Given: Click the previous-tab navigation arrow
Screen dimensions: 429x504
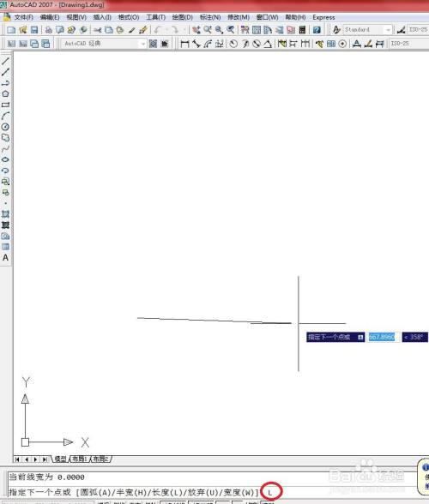Looking at the screenshot, I should pyautogui.click(x=27, y=459).
